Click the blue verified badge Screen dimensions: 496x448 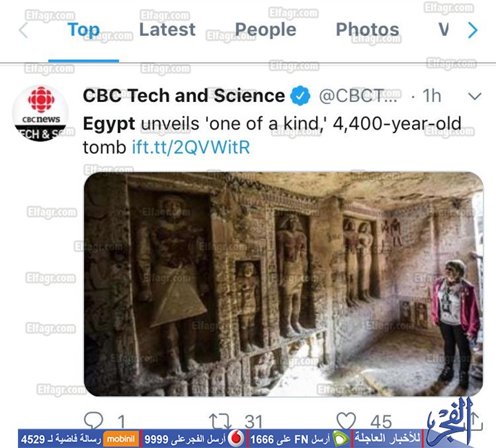300,96
